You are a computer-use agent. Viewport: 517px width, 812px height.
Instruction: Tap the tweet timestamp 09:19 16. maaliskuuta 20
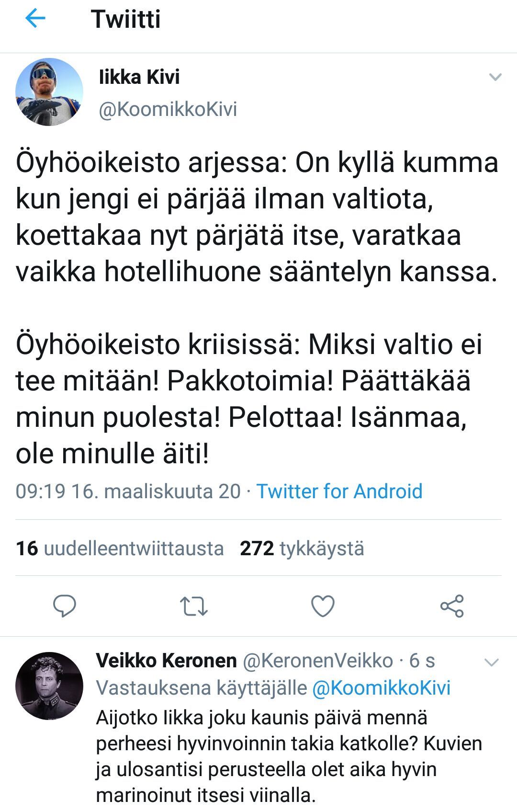tap(128, 491)
